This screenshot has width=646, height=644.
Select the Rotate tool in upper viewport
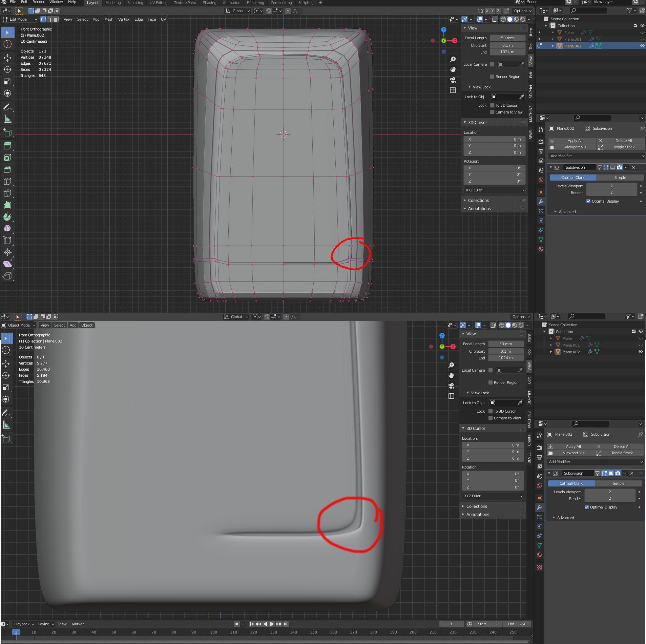(7, 69)
